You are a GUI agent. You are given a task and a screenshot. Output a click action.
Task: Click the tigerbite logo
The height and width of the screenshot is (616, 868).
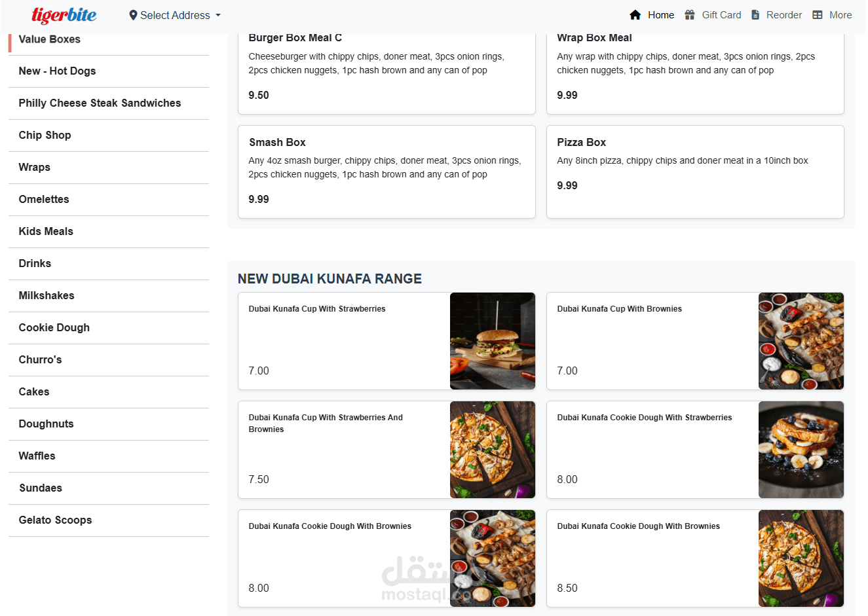(x=64, y=15)
